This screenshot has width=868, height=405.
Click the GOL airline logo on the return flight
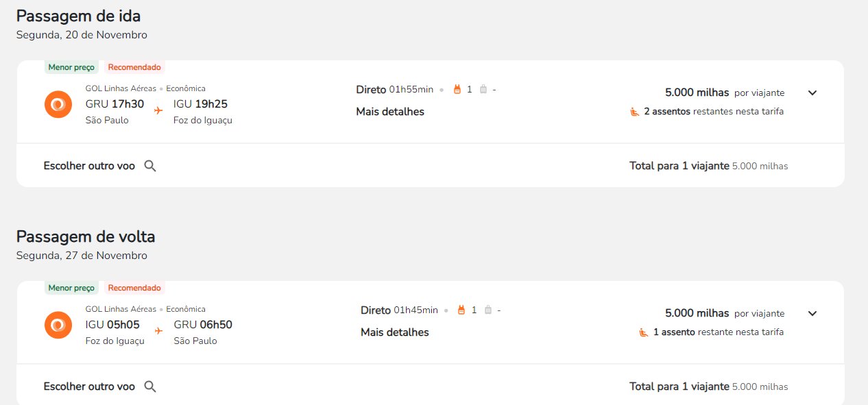tap(58, 325)
